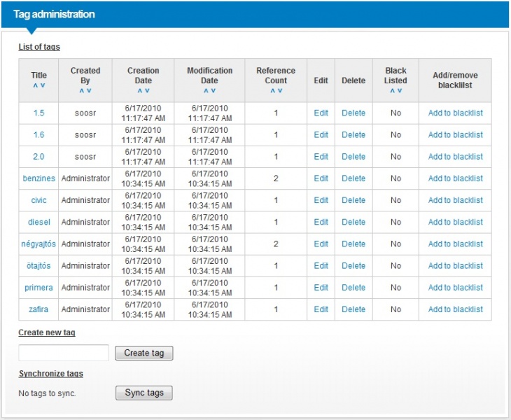The width and height of the screenshot is (511, 420).
Task: Sort Reference Count descending arrow
Action: click(x=280, y=91)
